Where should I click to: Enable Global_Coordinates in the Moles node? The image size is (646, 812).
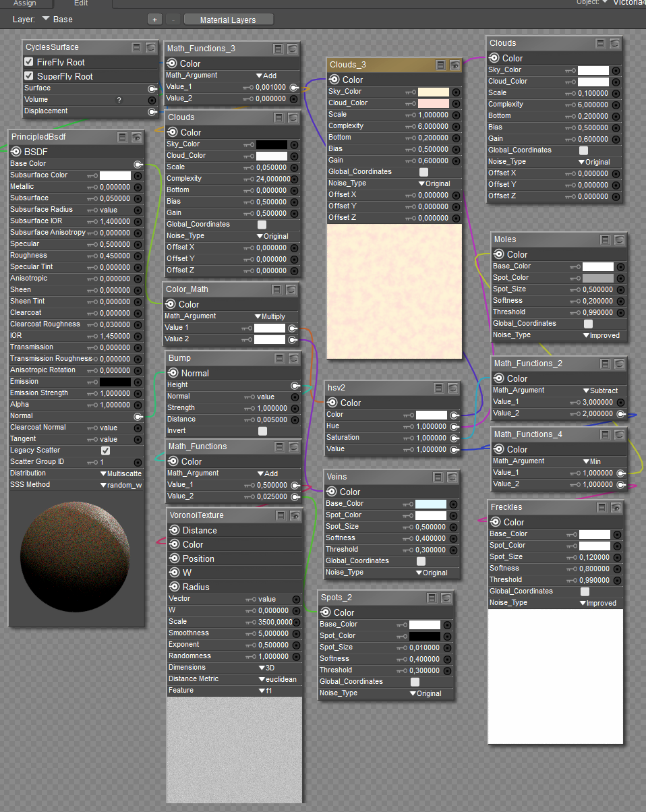[x=588, y=324]
